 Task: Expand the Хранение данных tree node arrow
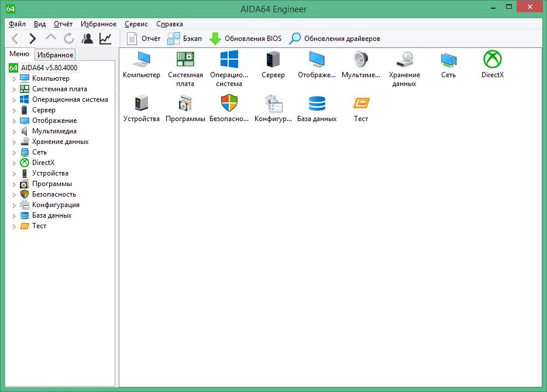[14, 142]
